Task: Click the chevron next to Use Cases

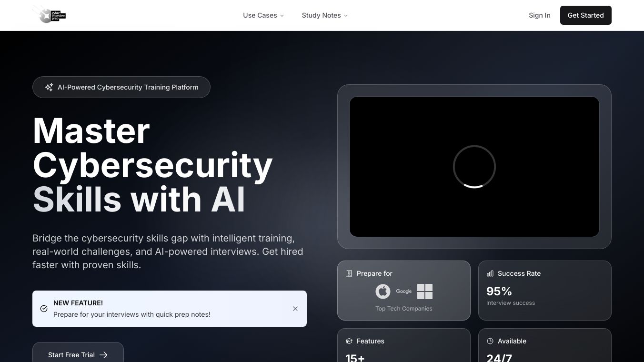Action: [282, 16]
